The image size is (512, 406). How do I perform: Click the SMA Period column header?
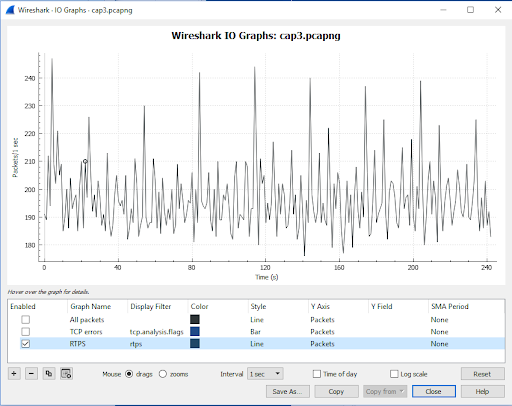(x=466, y=306)
